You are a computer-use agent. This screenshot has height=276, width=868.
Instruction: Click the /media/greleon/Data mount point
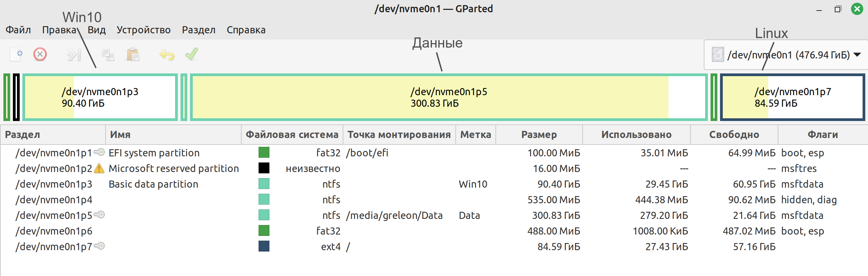point(394,215)
